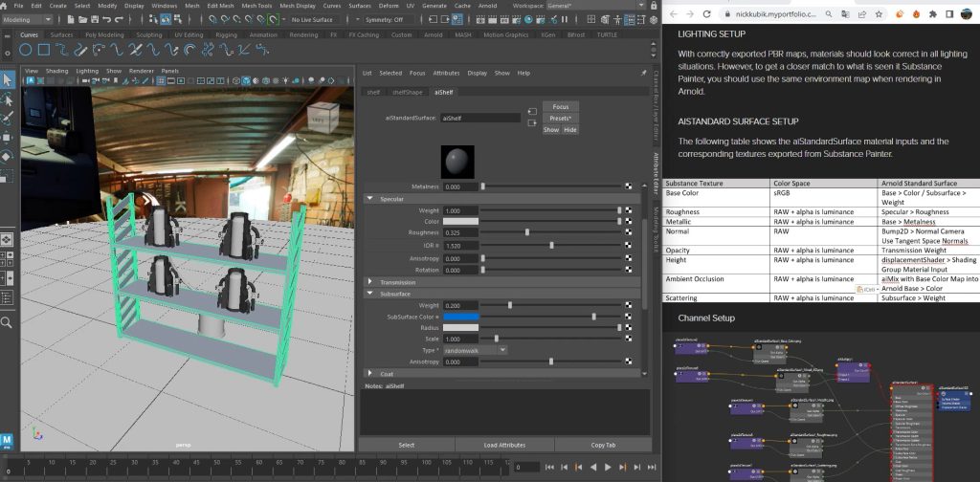This screenshot has width=980, height=482.
Task: Open the Workspace General dropdown
Action: point(594,6)
